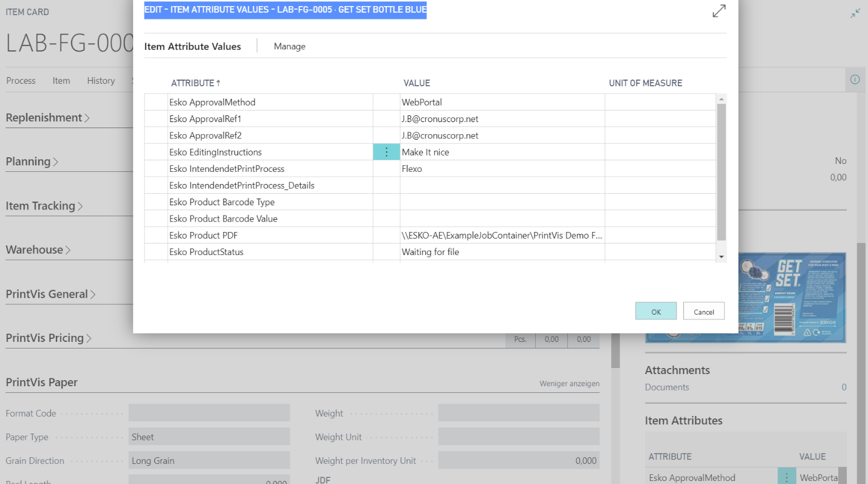Click the row menu beside Esko ApprovalMethod in Item Attributes
Image resolution: width=868 pixels, height=484 pixels.
pos(787,477)
